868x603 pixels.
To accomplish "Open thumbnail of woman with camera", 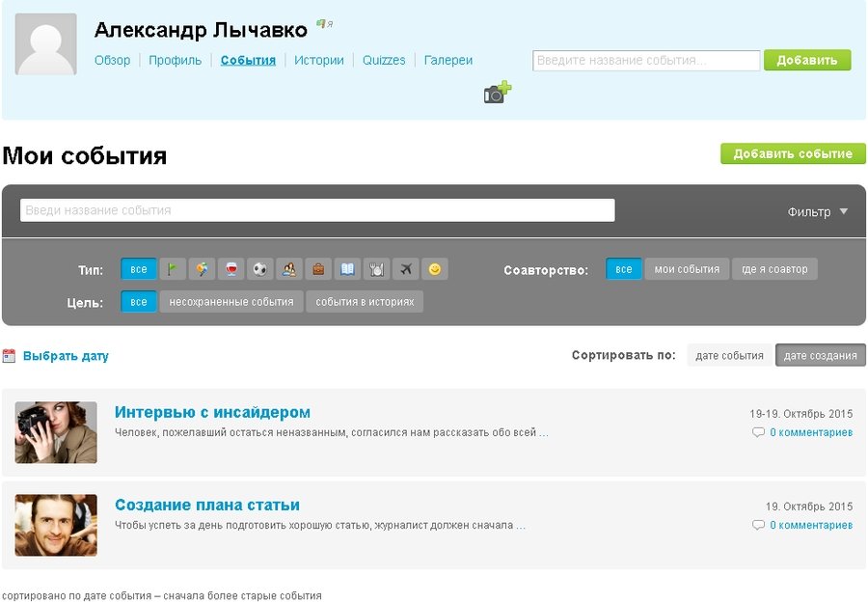I will click(56, 432).
